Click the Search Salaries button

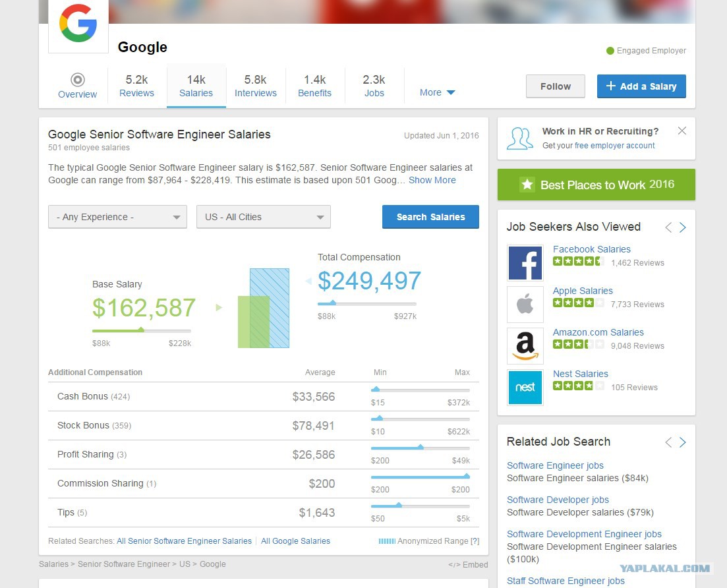coord(430,217)
